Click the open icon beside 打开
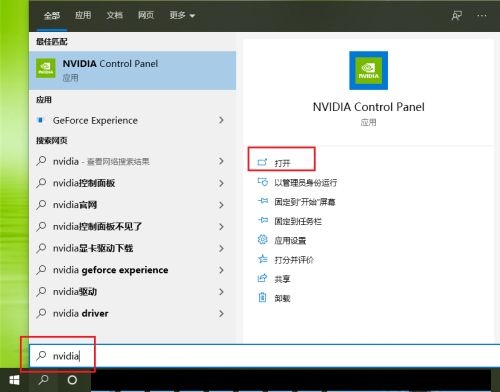Viewport: 500px width, 392px height. point(262,162)
